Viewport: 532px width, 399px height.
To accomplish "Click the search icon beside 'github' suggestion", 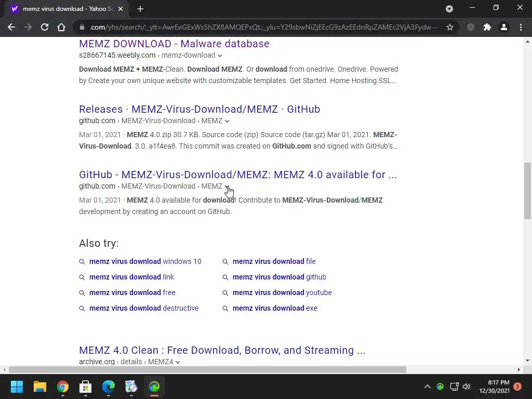I will [x=225, y=277].
